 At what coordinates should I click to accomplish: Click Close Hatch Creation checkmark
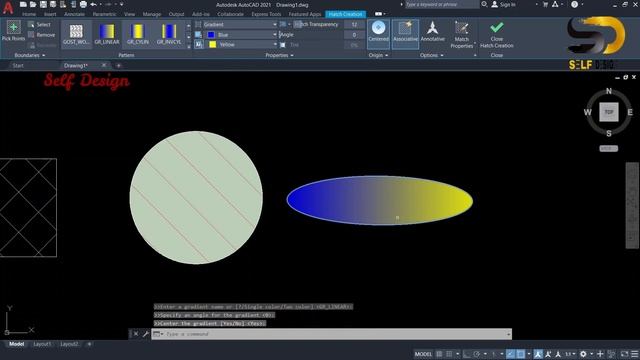(497, 34)
